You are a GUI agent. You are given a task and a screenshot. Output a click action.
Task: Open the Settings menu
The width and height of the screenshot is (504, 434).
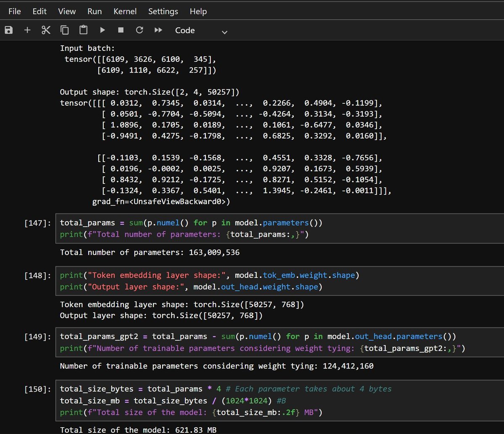point(163,11)
